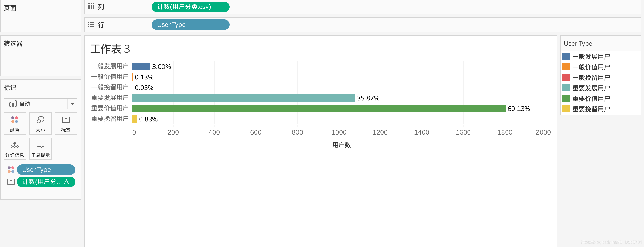Select 重要发展用户 teal legend swatch
This screenshot has width=644, height=247.
tap(566, 88)
